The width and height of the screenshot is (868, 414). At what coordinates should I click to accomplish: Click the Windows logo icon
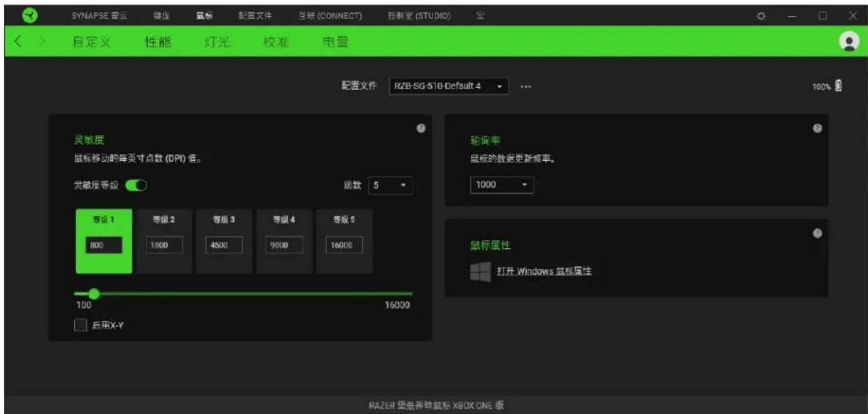(x=480, y=271)
